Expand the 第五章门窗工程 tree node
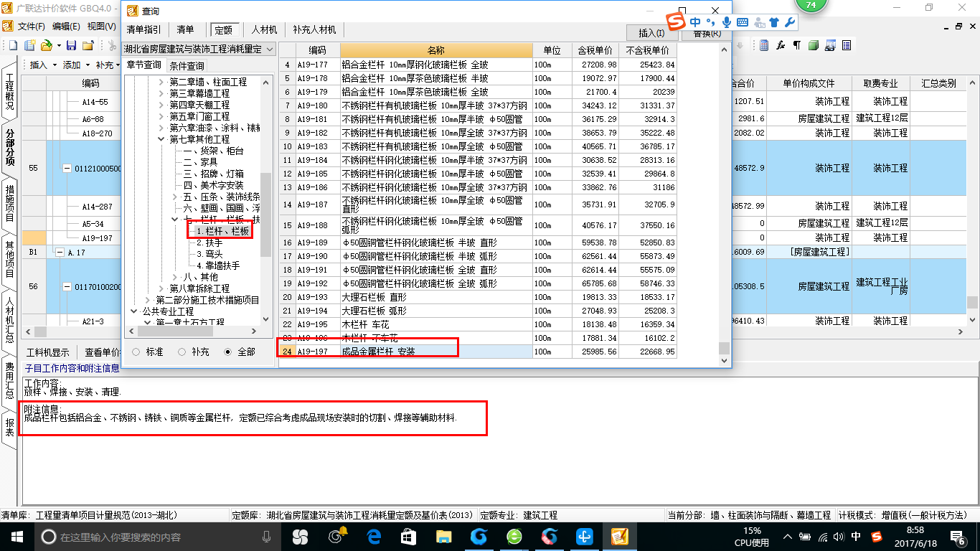This screenshot has width=980, height=551. tap(161, 116)
